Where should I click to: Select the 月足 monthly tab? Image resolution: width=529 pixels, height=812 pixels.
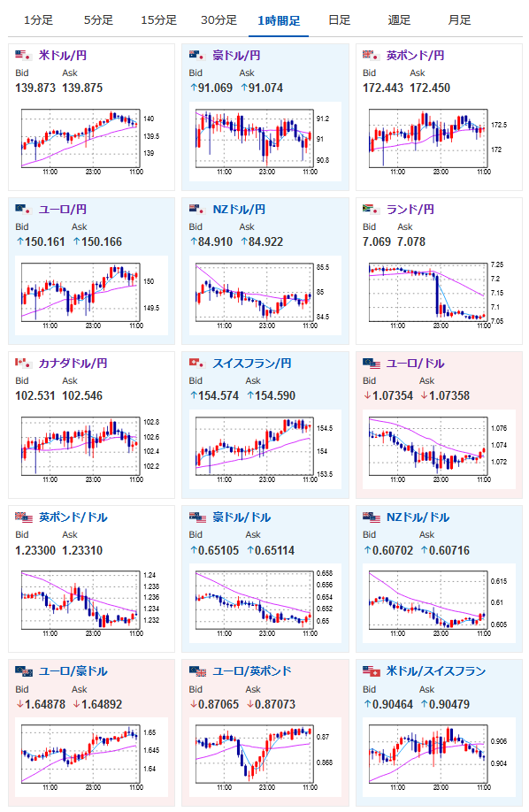[x=460, y=20]
